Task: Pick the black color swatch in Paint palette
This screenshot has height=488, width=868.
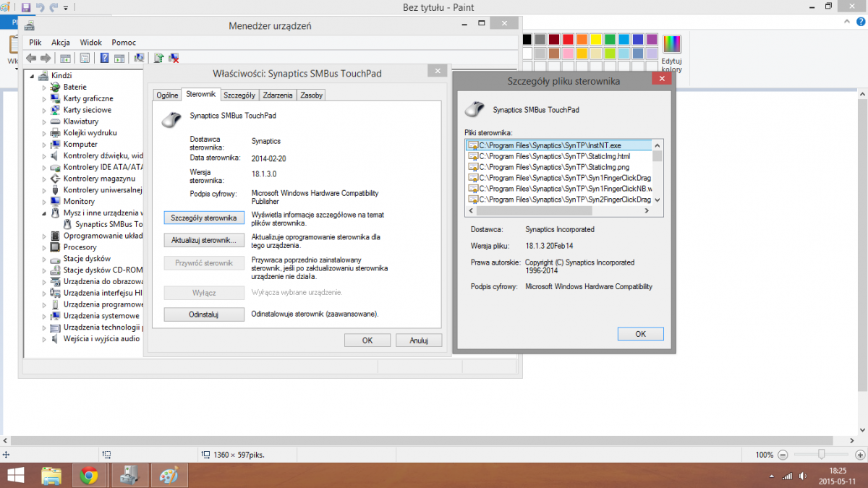Action: (x=527, y=39)
